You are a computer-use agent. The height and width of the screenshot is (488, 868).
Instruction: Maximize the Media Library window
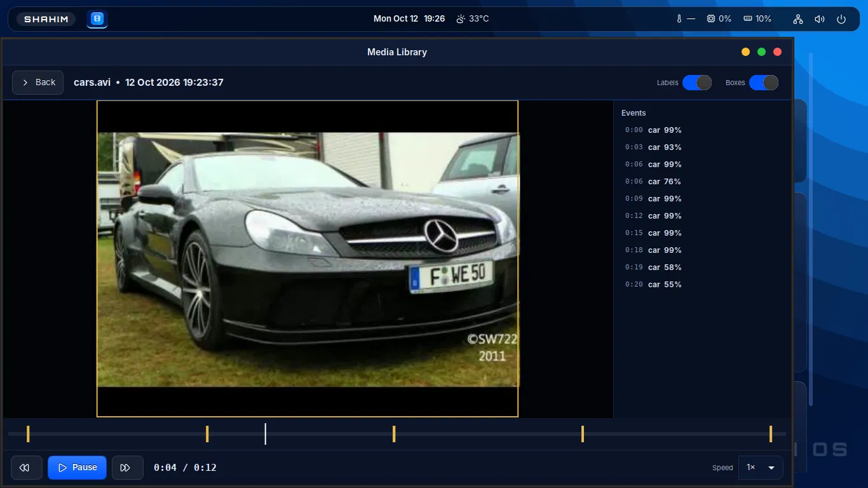[x=761, y=52]
